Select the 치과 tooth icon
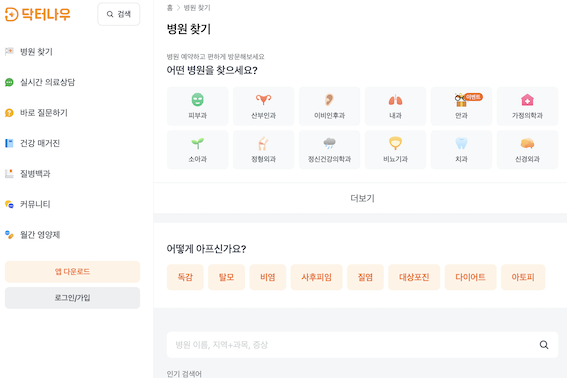This screenshot has height=378, width=567. 461,143
